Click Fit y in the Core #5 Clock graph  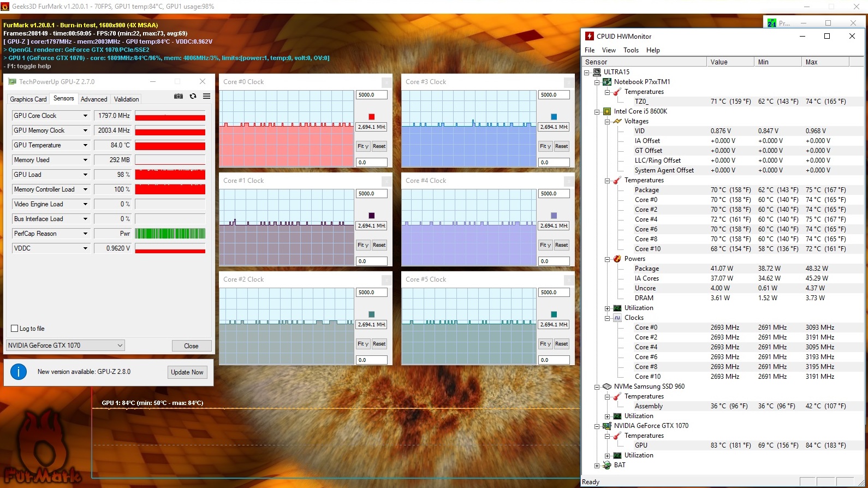pyautogui.click(x=546, y=344)
